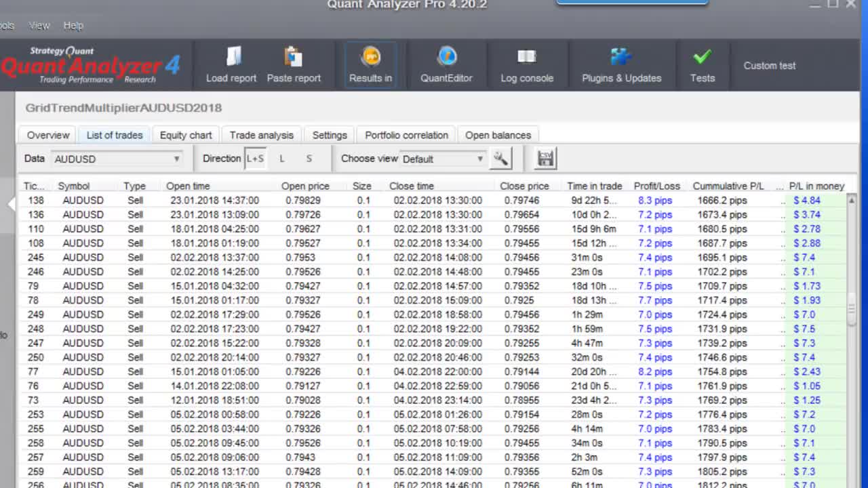This screenshot has width=868, height=488.
Task: Sort by Symbol column header
Action: point(73,186)
